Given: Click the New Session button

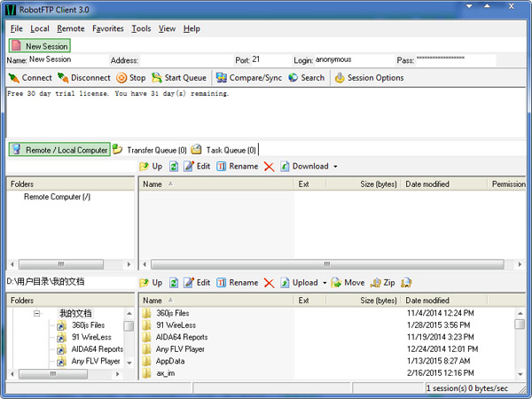Looking at the screenshot, I should [39, 46].
